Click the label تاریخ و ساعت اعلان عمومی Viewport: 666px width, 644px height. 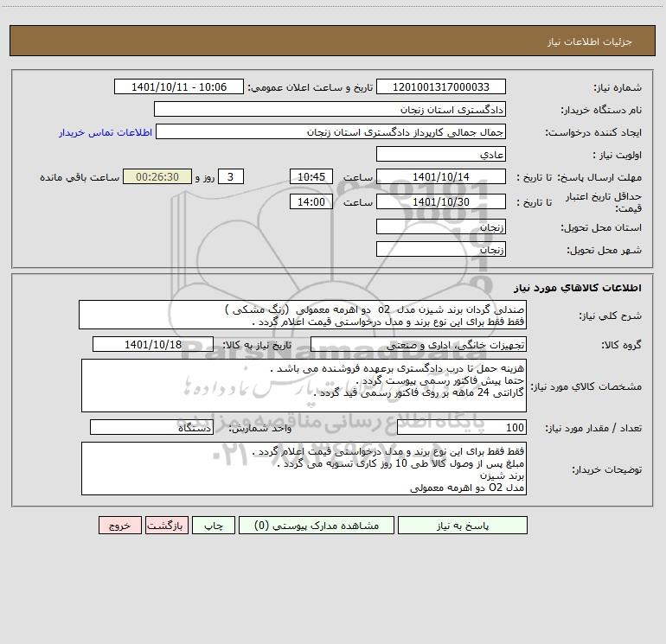311,87
